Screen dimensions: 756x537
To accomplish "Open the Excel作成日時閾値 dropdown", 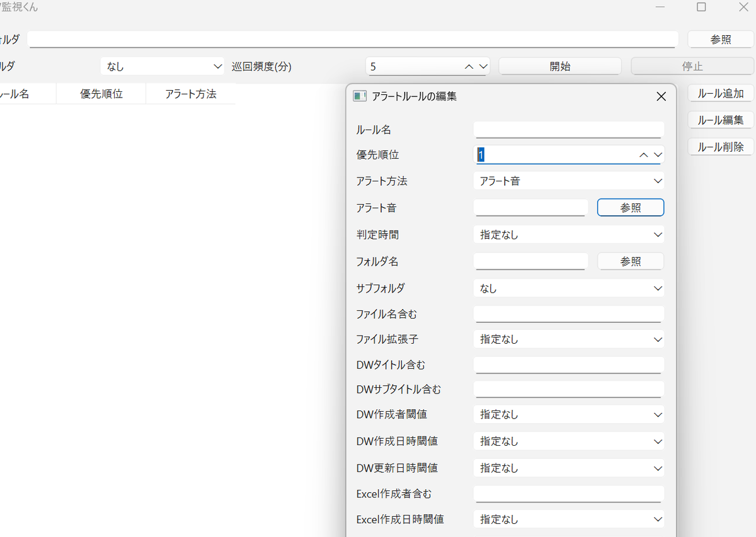I will click(569, 519).
